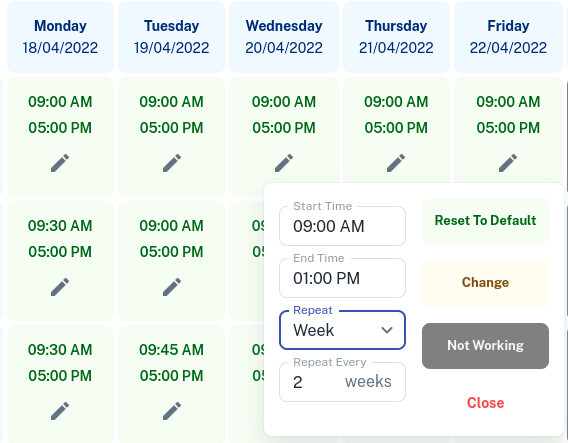
Task: Edit Friday first-row shift pencil icon
Action: coord(508,163)
